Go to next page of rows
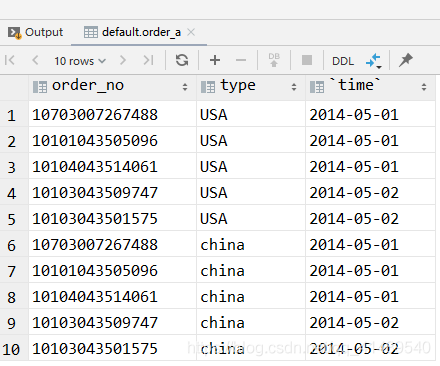This screenshot has height=366, width=440. tap(123, 60)
